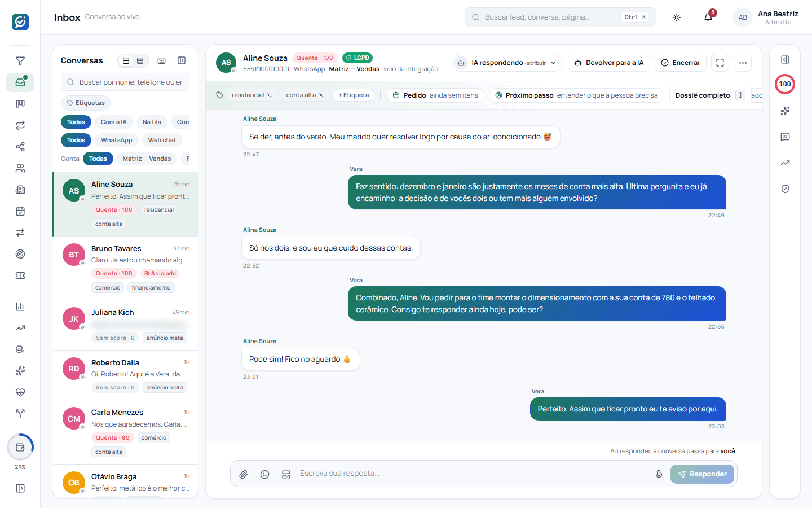812x508 pixels.
Task: Open the Etiquetas filter dropdown
Action: click(86, 103)
